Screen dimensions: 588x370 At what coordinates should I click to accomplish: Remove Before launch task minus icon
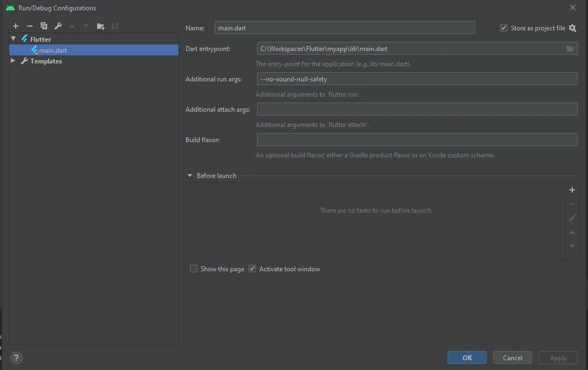click(572, 204)
